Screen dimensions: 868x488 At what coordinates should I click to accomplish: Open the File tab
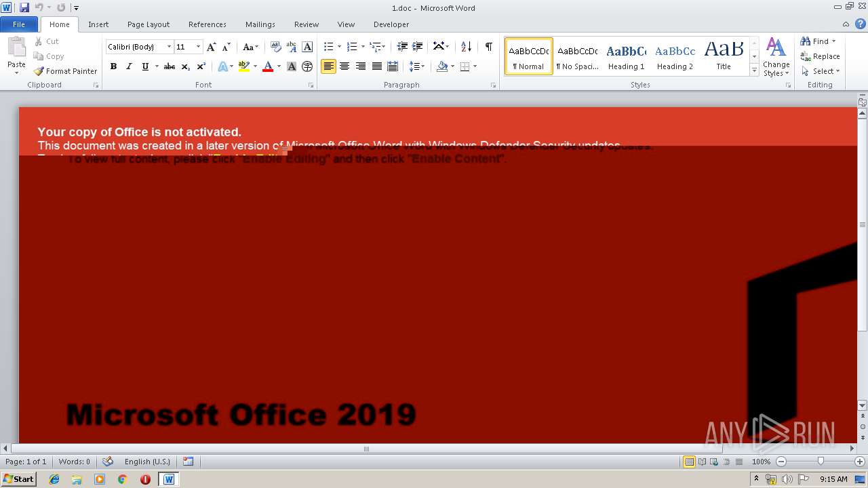tap(19, 24)
